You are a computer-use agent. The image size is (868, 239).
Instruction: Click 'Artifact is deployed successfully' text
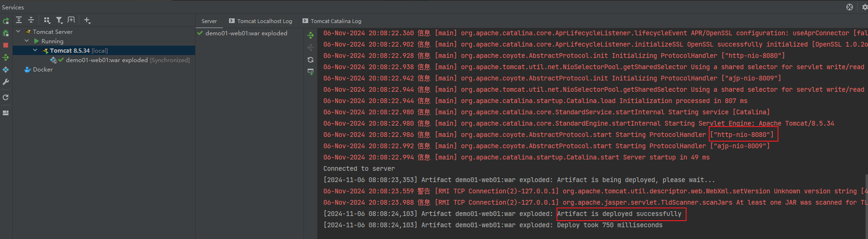coord(619,214)
